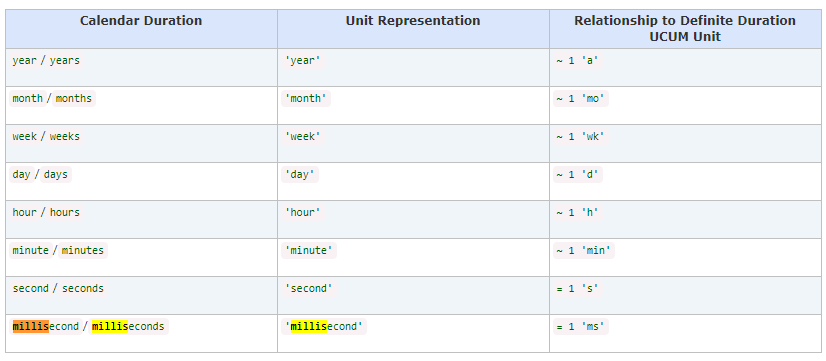Image resolution: width=826 pixels, height=361 pixels.
Task: Select the = 1 'ms' UCUM value
Action: (581, 326)
